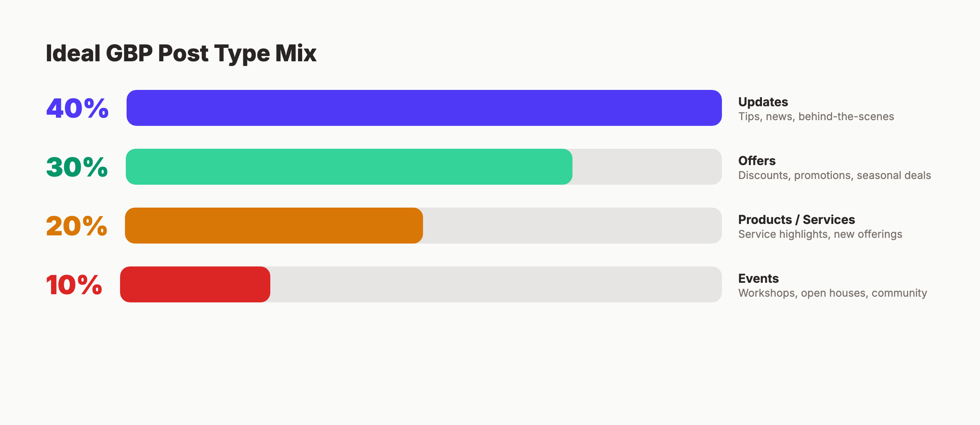Select the blue Updates progress bar
This screenshot has height=425, width=980.
424,108
